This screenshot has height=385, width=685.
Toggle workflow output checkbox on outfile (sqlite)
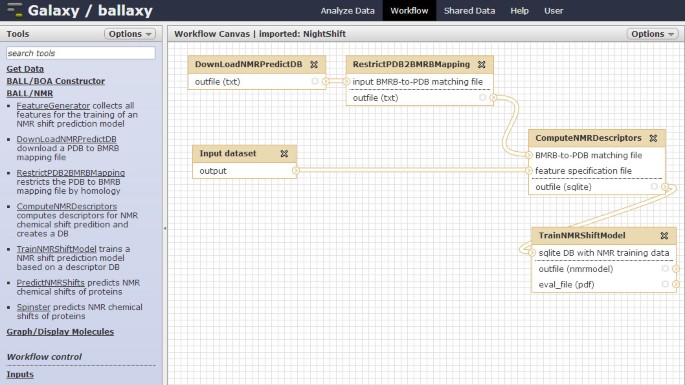654,187
